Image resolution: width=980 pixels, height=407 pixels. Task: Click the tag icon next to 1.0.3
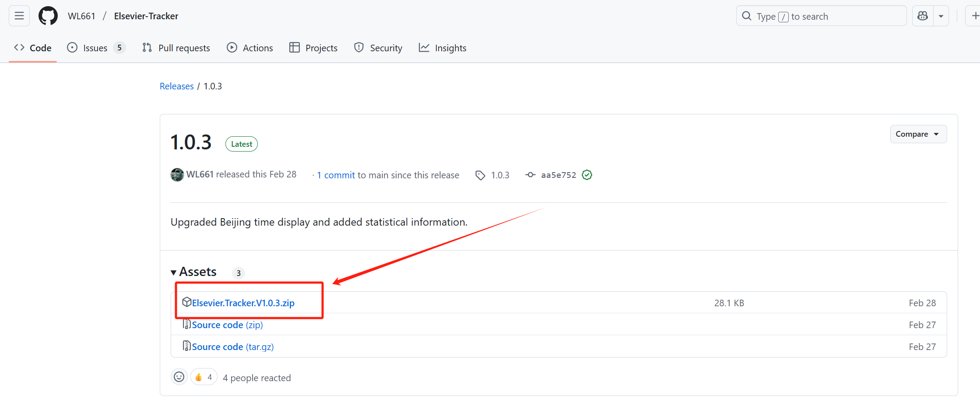pos(480,175)
